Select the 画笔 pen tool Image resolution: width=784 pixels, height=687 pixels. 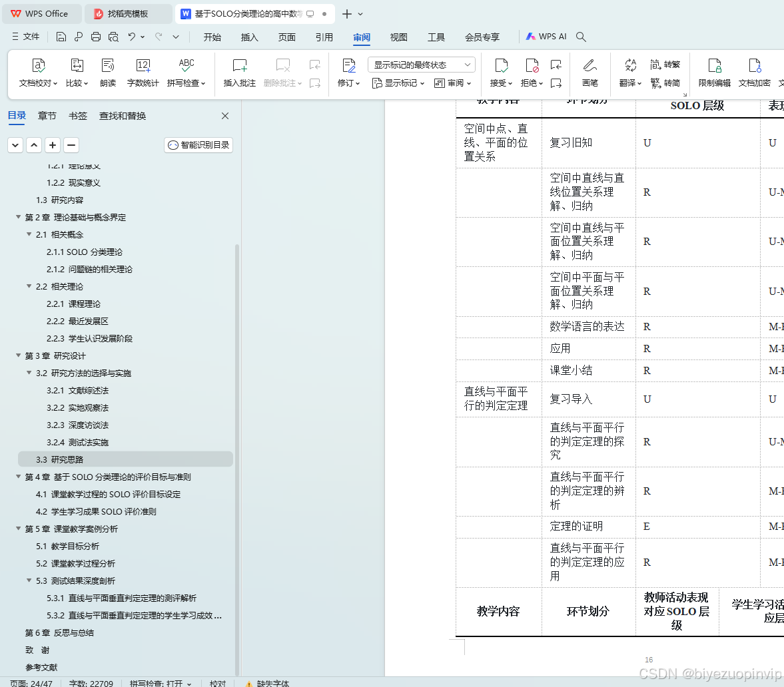[x=590, y=73]
